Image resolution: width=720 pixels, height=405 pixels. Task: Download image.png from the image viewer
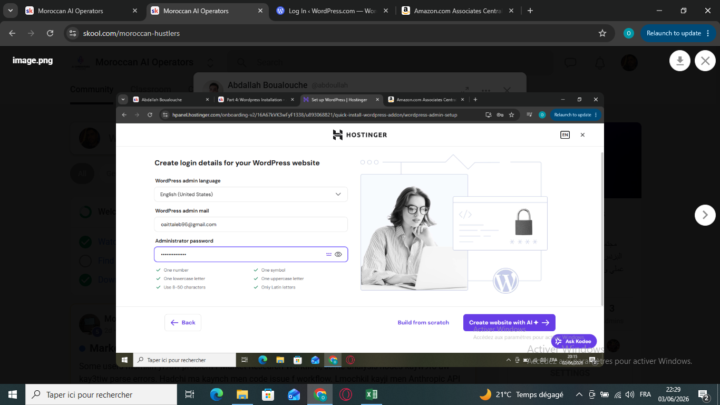[680, 61]
